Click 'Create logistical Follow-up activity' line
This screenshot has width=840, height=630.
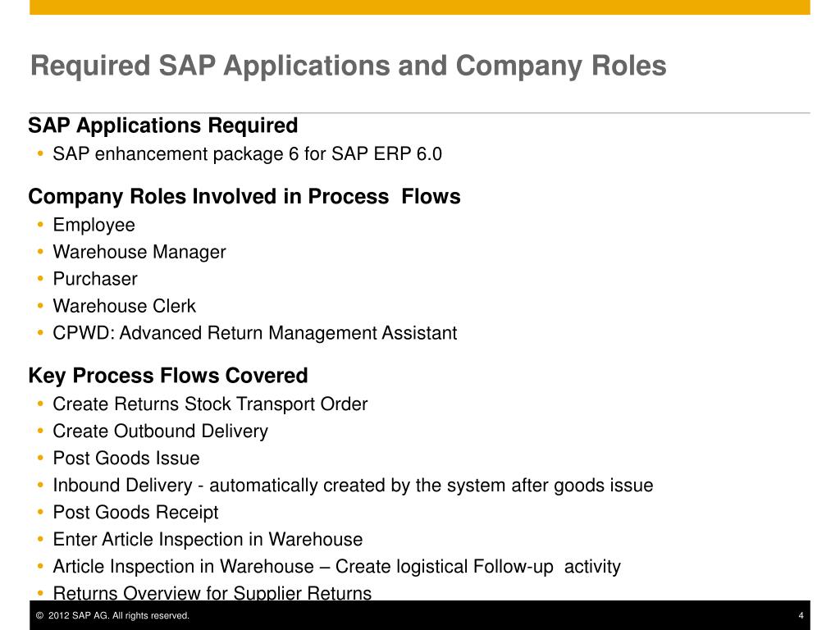[x=336, y=566]
